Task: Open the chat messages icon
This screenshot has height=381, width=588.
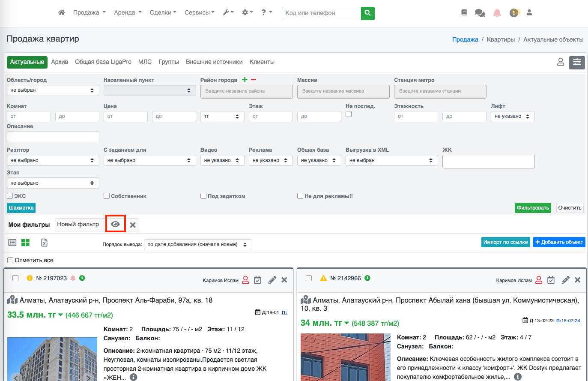Action: pyautogui.click(x=480, y=13)
